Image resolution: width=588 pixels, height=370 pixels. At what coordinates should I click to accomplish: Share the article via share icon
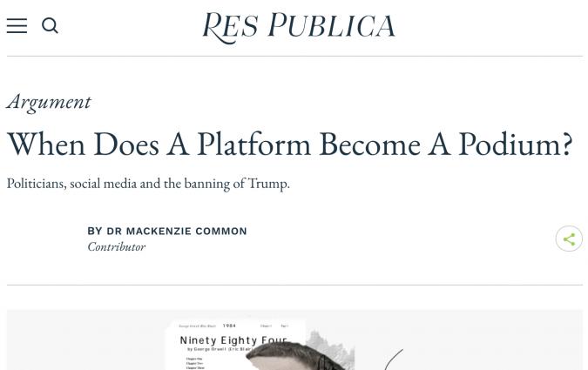[x=569, y=239]
